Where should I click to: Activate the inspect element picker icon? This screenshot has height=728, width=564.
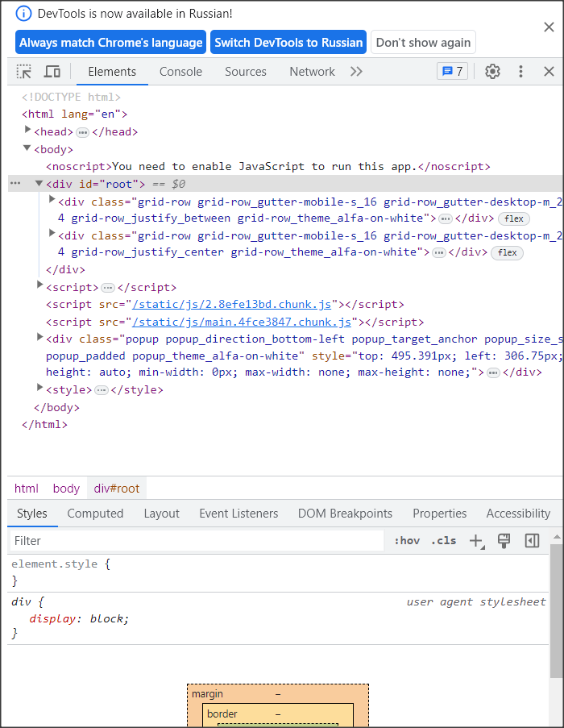23,72
